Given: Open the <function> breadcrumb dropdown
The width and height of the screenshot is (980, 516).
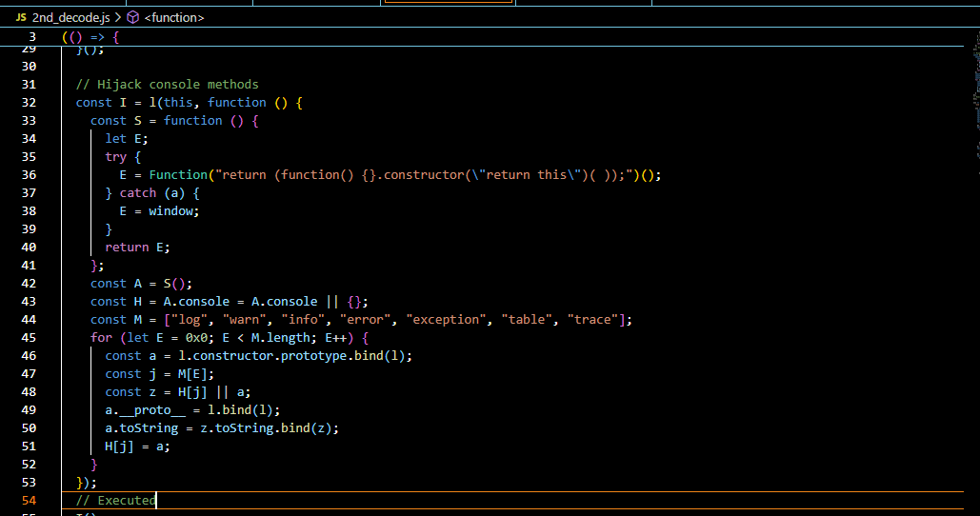Looking at the screenshot, I should point(174,17).
